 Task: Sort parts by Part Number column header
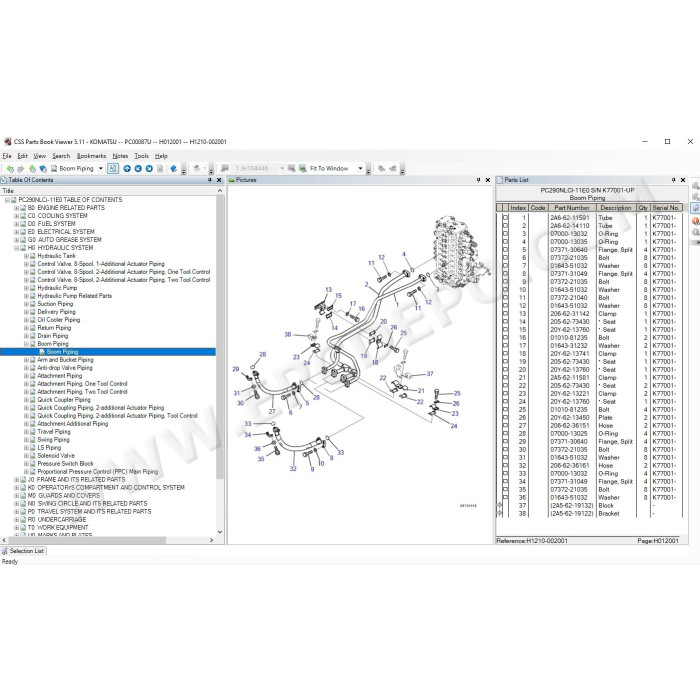[x=572, y=208]
